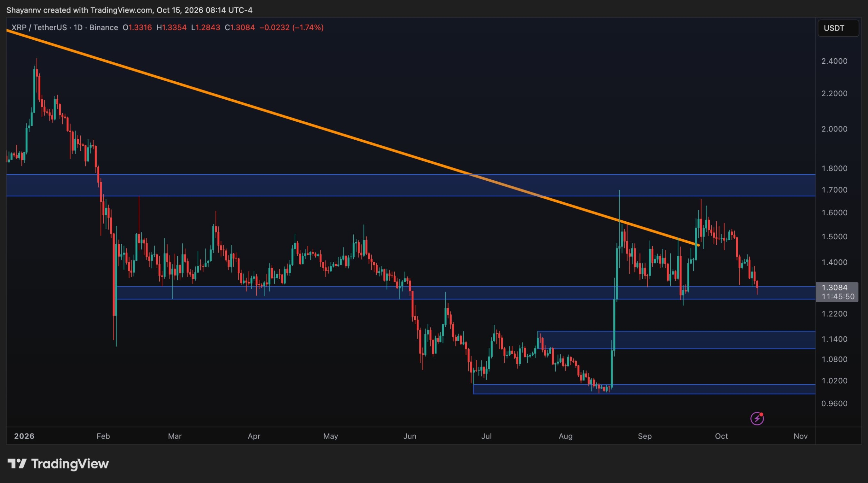Click the high value H1.3354
The width and height of the screenshot is (868, 483).
(x=171, y=27)
